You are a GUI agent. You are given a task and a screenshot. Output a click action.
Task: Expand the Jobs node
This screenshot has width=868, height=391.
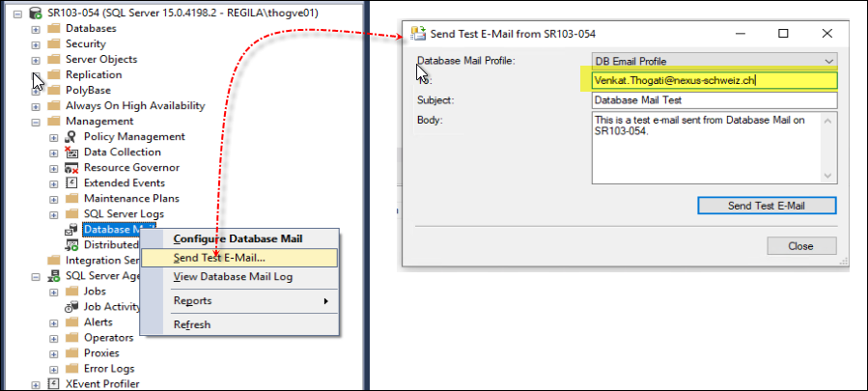click(53, 292)
